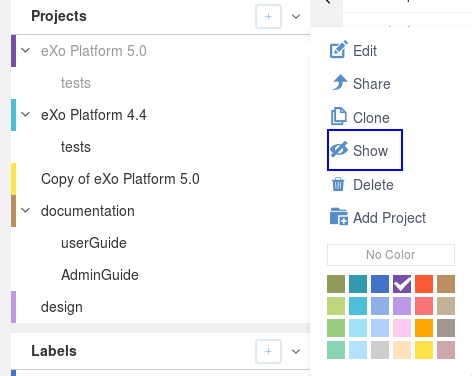Select the design project
472x376 pixels.
click(x=62, y=307)
